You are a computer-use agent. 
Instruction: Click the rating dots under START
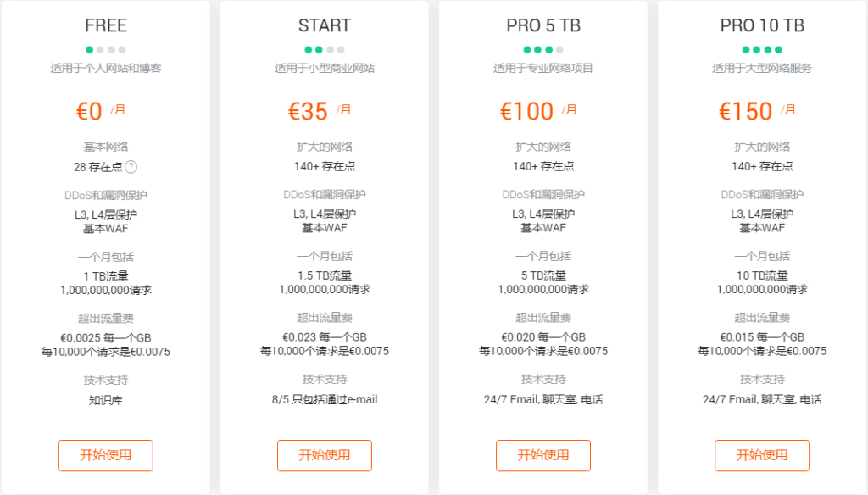coord(325,49)
